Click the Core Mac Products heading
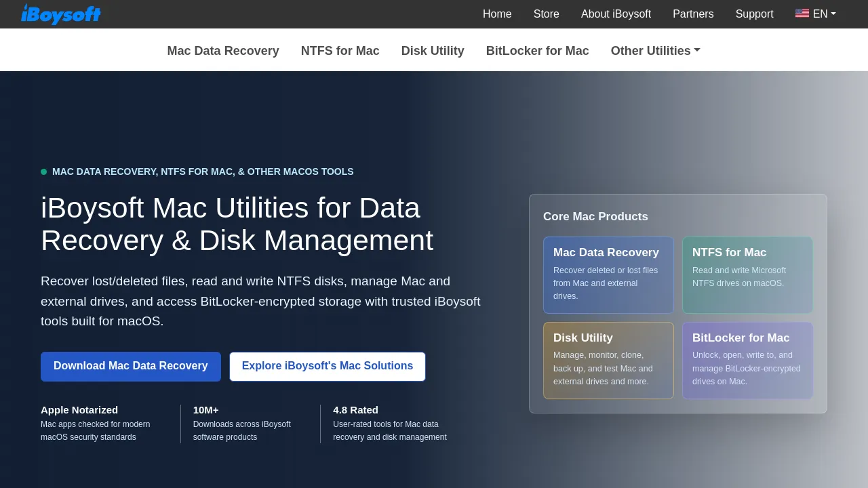868x488 pixels. pyautogui.click(x=595, y=217)
